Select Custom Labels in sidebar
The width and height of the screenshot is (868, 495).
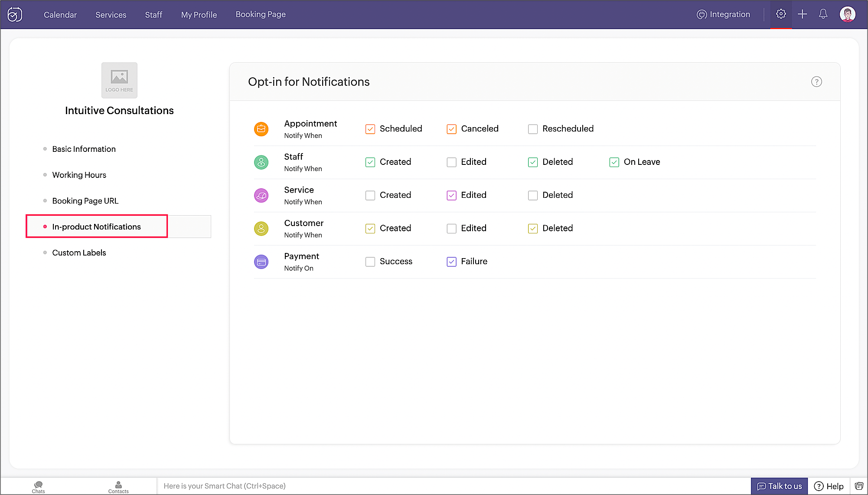(x=79, y=252)
